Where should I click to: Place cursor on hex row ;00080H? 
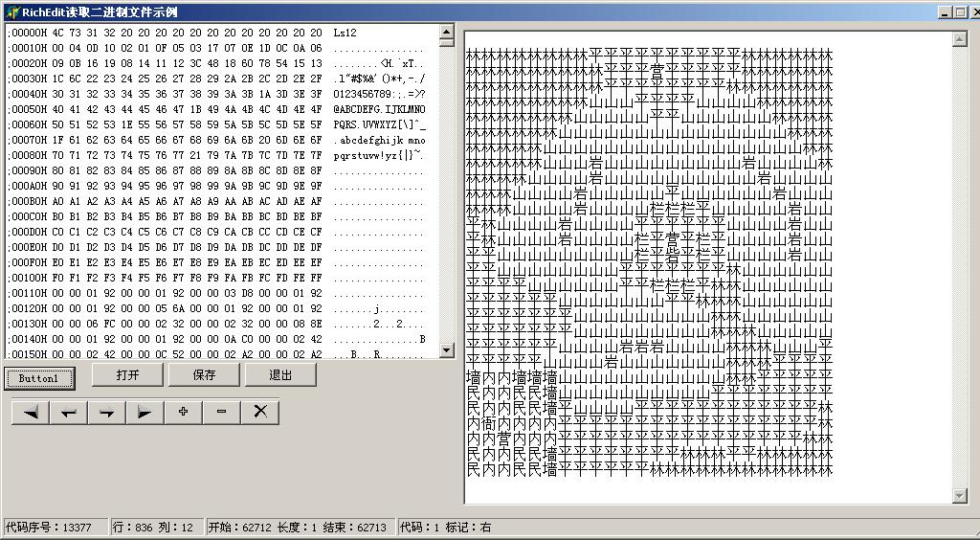click(165, 155)
